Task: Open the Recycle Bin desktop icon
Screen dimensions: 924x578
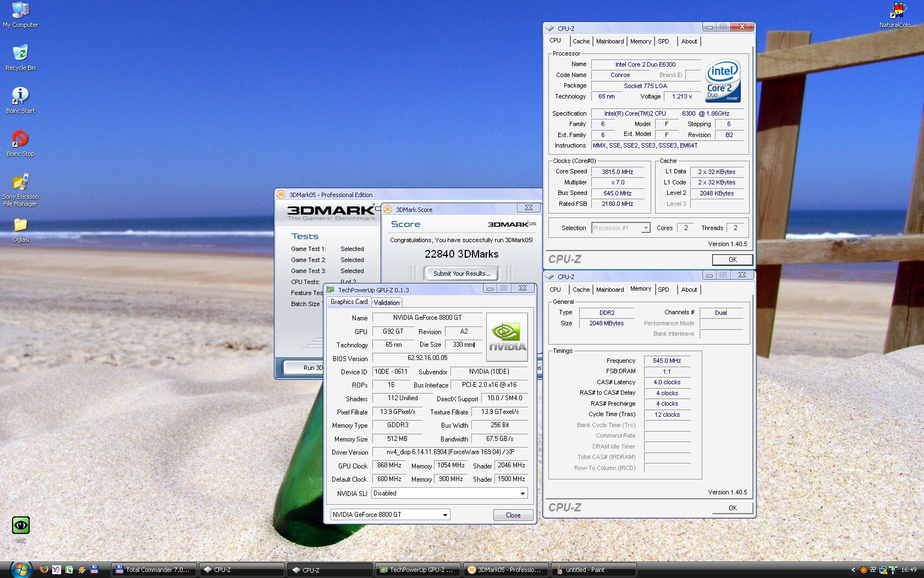Action: click(20, 58)
